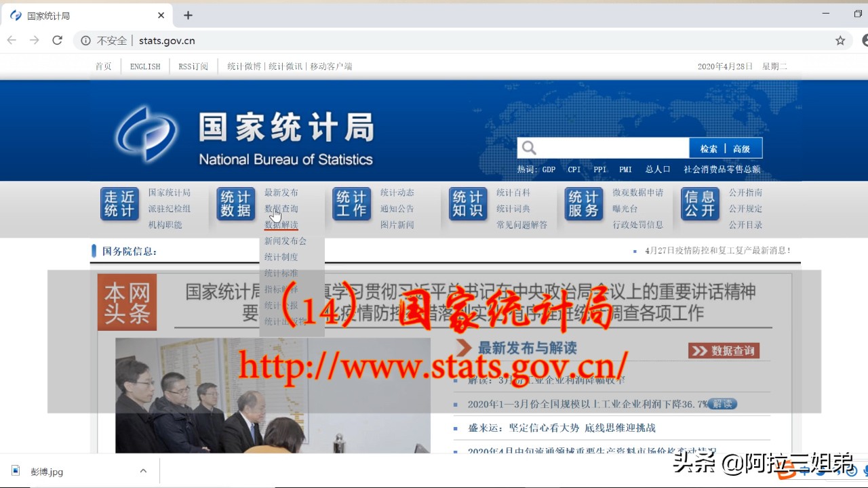Open the red 数据查询 banner button

[724, 350]
